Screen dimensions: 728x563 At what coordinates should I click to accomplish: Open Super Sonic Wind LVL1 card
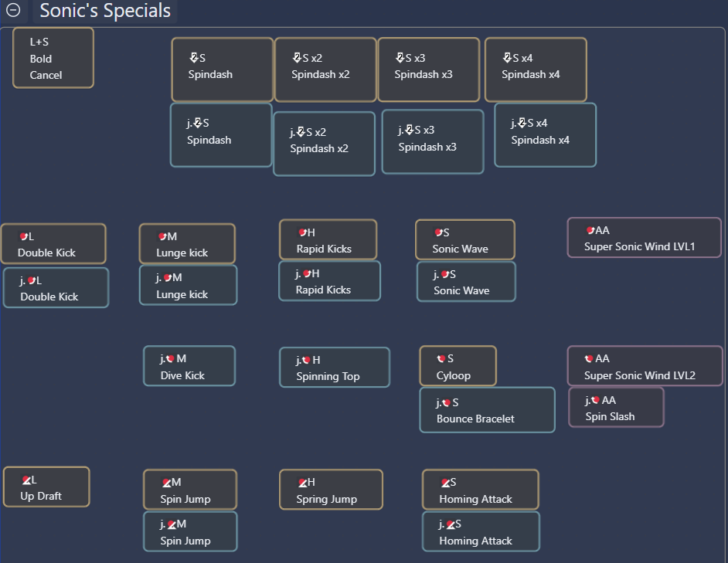(x=645, y=237)
